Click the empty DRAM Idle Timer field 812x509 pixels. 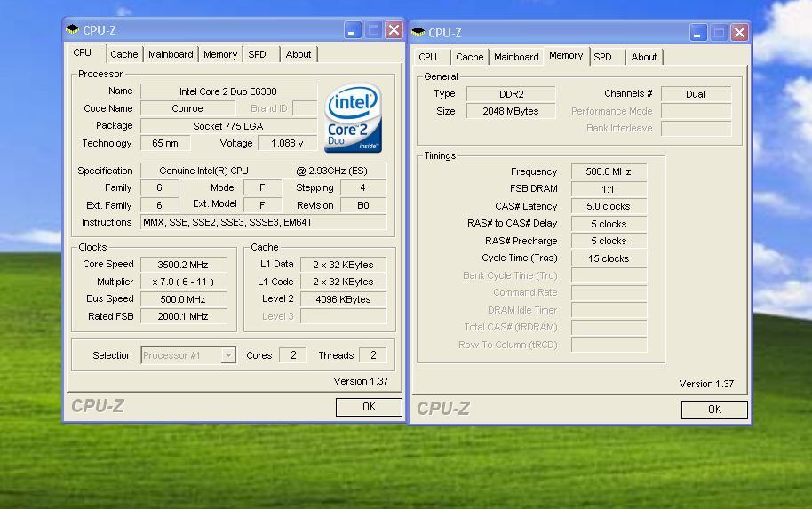pyautogui.click(x=609, y=310)
